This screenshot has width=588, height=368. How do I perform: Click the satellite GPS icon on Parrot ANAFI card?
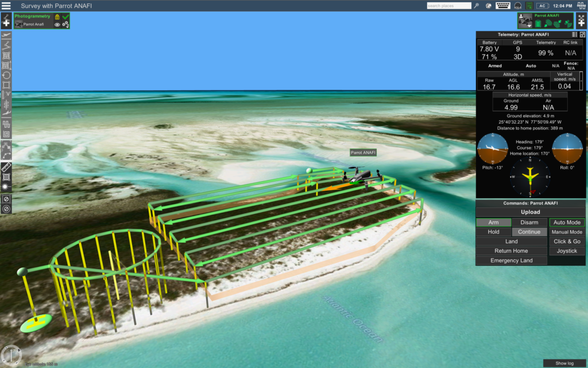pyautogui.click(x=568, y=24)
